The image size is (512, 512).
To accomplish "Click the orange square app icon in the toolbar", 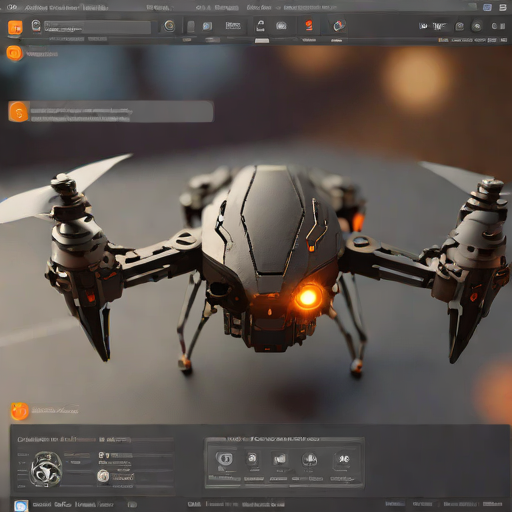I will tap(15, 27).
